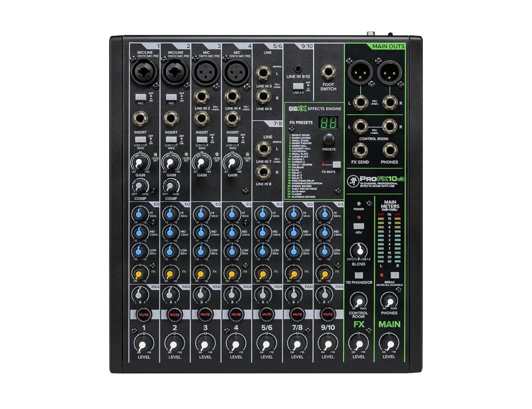Adjust the 5/6 channel LEVEL knob

coord(267,343)
